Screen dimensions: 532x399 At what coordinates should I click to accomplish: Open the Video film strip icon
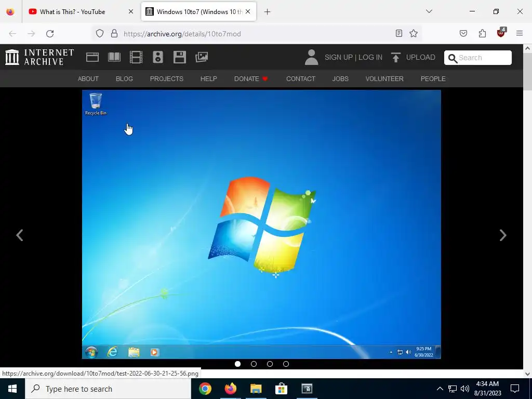[136, 57]
